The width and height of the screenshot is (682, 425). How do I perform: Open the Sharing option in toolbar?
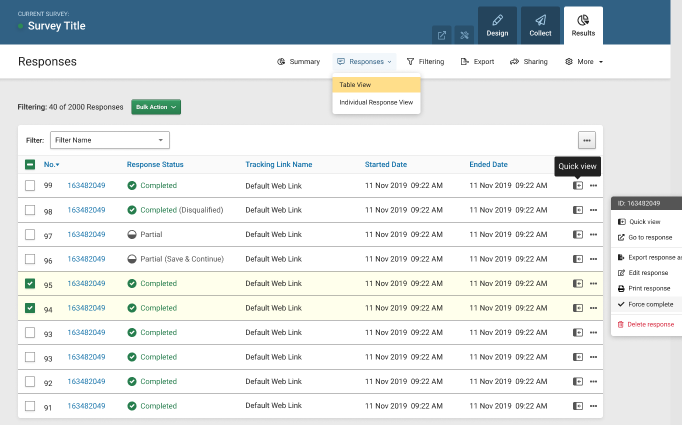click(x=528, y=62)
